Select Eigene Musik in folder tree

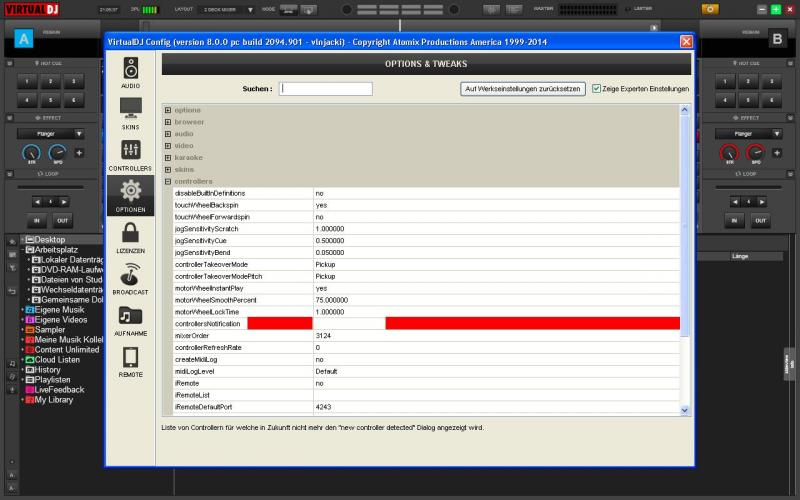point(60,310)
